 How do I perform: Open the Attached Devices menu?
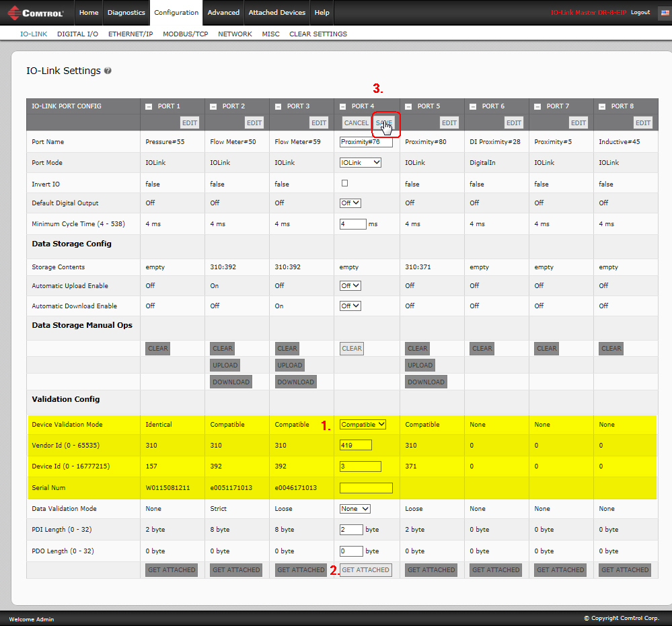[277, 12]
